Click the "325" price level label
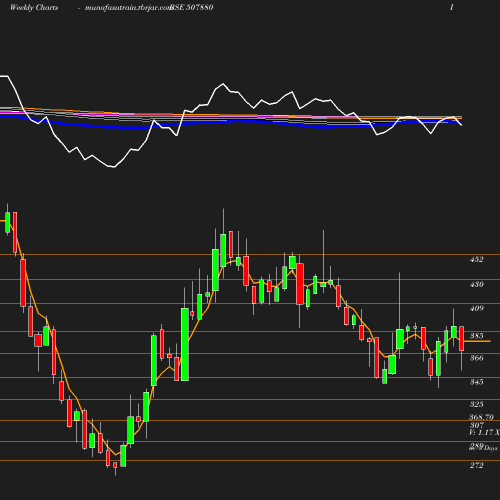The image size is (500, 500). [x=477, y=404]
